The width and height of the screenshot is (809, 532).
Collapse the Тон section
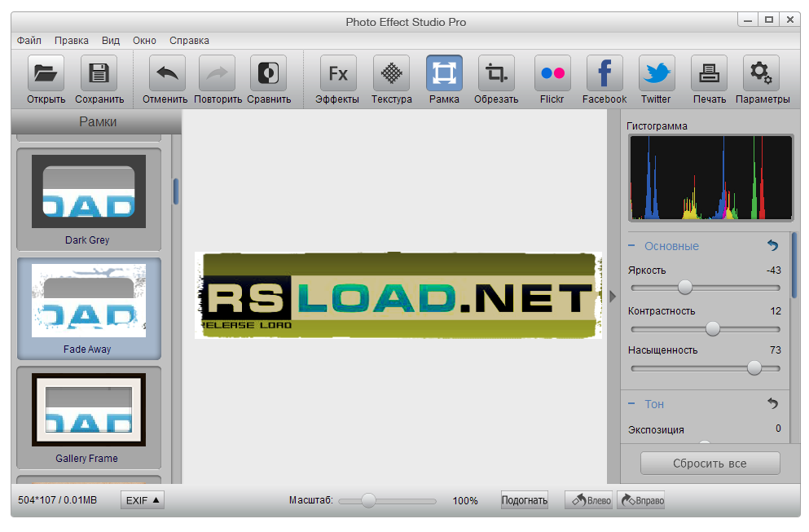(x=631, y=403)
